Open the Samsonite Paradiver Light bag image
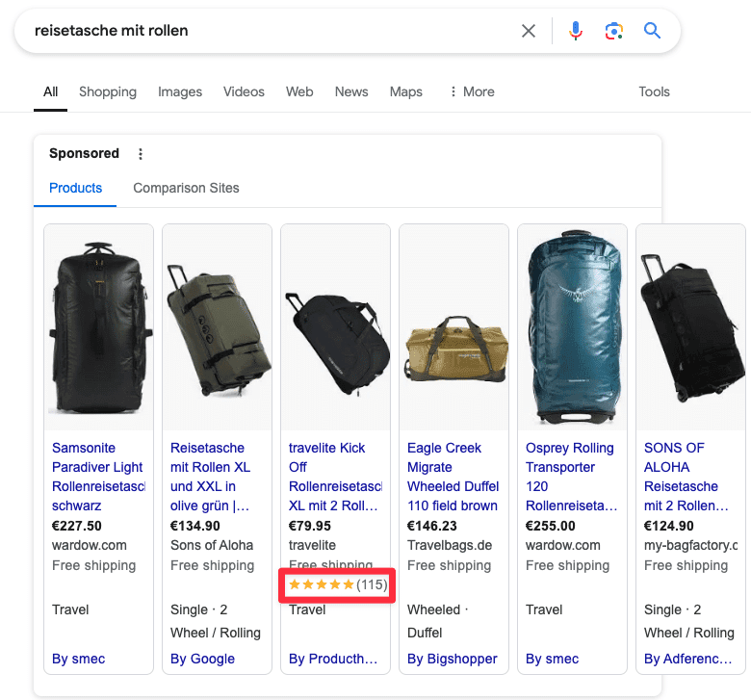751x700 pixels. 98,327
